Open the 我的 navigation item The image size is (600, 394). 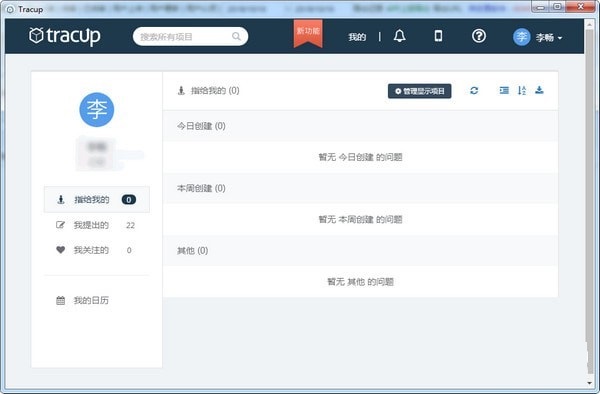point(357,37)
